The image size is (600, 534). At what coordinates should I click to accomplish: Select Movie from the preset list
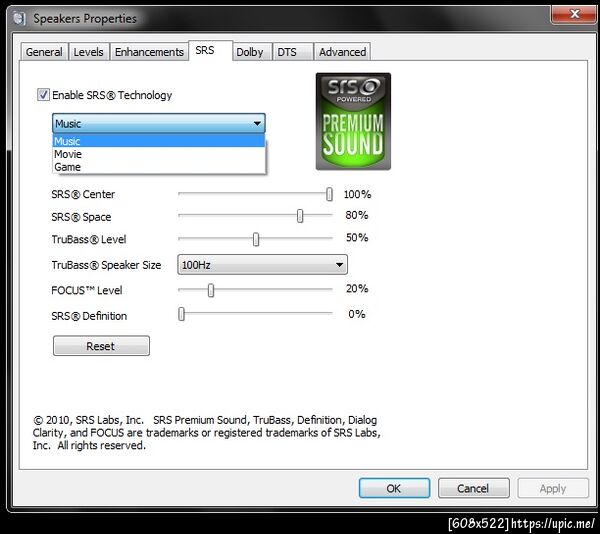(158, 154)
